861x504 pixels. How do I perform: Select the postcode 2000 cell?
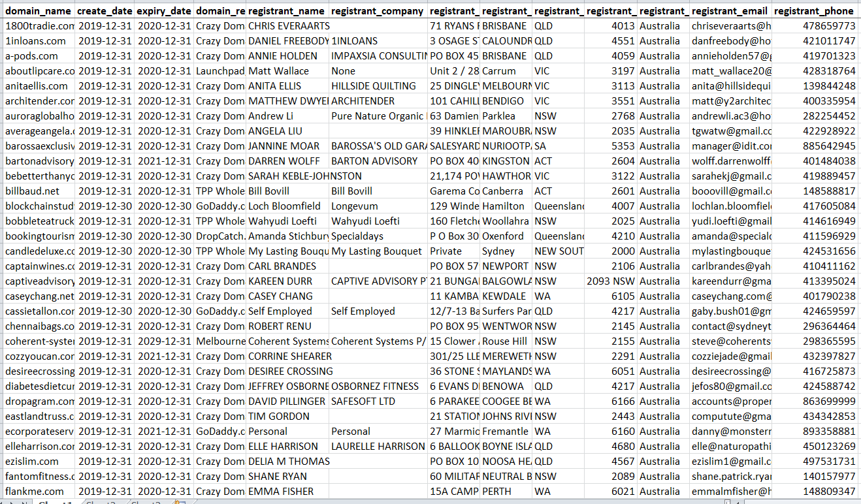pos(611,251)
